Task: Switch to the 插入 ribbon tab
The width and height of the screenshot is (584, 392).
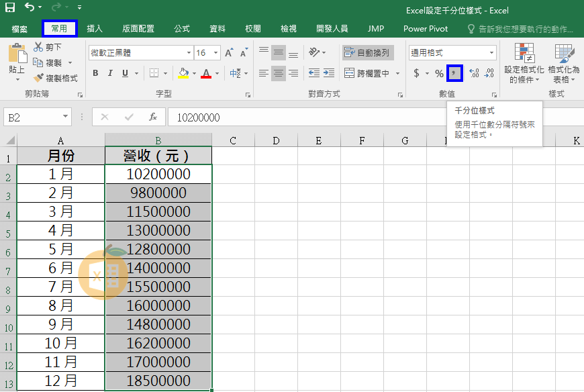Action: [x=95, y=29]
